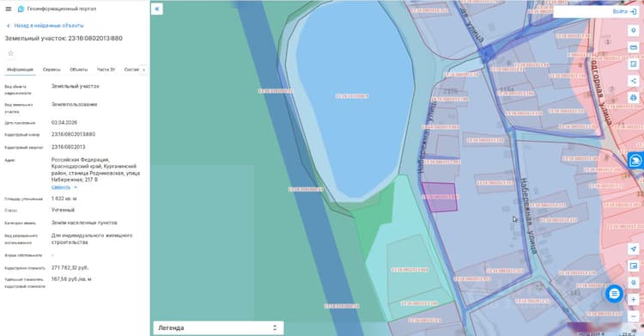Click the value 167,56 руб./кв. м
Viewport: 644px width, 336px height.
[71, 279]
